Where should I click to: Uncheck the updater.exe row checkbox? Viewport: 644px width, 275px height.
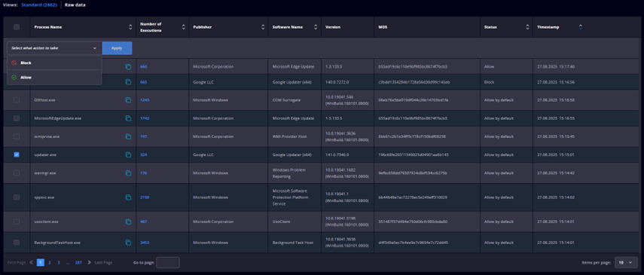pos(17,155)
